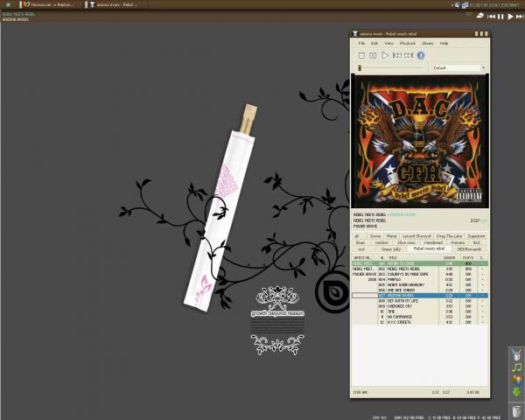
Task: Click the Length column header
Action: (450, 257)
